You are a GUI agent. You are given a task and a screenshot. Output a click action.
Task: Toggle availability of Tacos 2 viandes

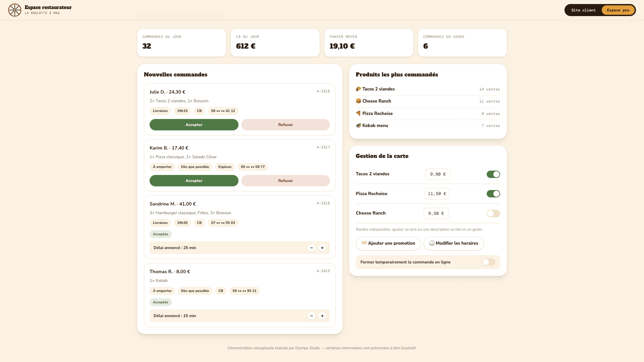click(x=493, y=174)
